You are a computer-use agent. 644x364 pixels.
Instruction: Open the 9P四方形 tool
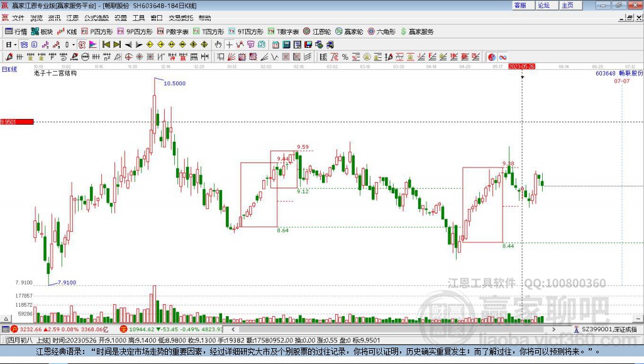[x=135, y=31]
